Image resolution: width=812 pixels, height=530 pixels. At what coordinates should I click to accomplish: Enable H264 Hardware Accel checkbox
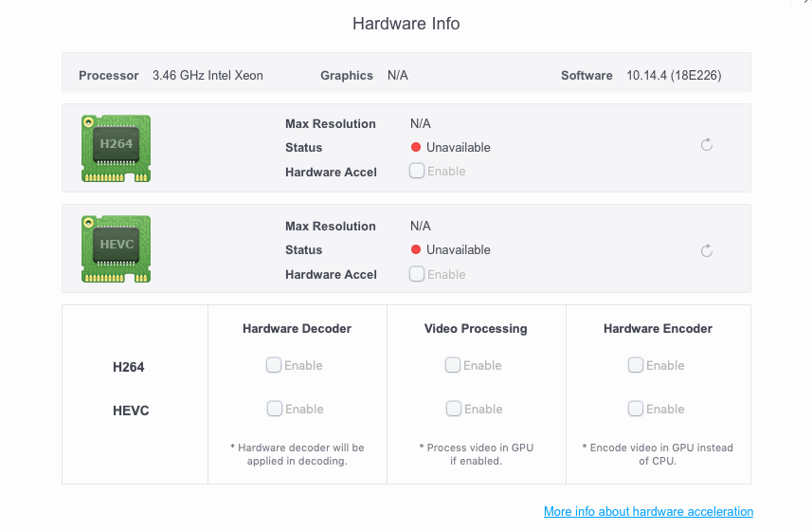(x=417, y=171)
